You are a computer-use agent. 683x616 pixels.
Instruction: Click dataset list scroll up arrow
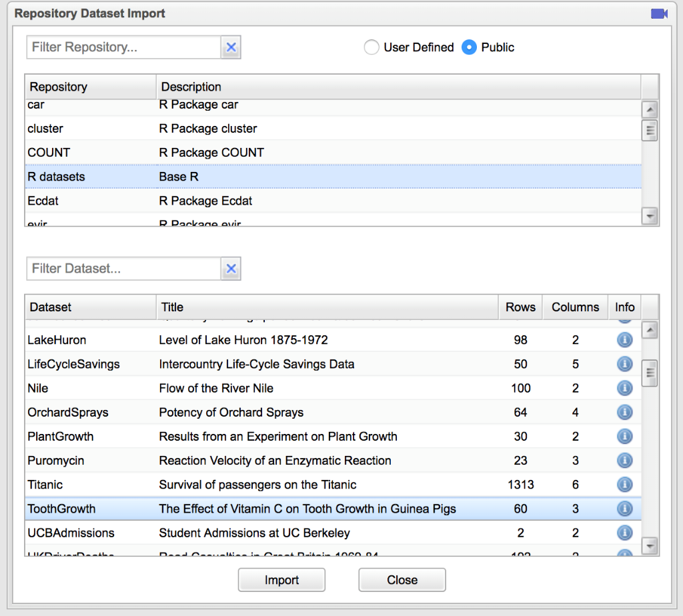click(650, 330)
